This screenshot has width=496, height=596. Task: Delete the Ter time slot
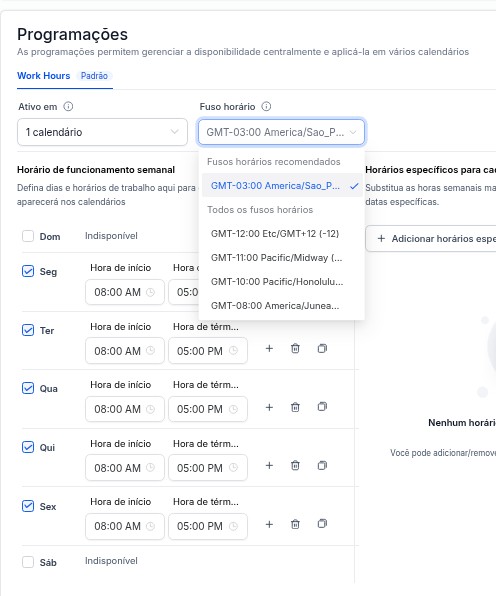coord(295,349)
